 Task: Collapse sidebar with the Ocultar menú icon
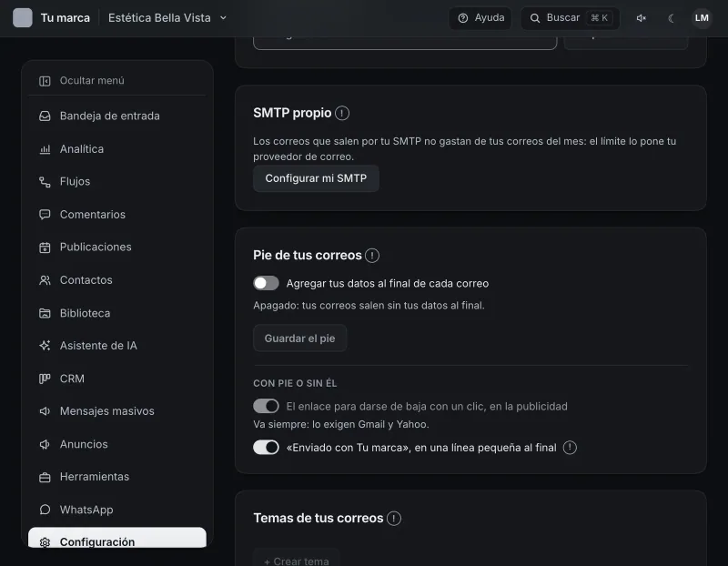45,81
